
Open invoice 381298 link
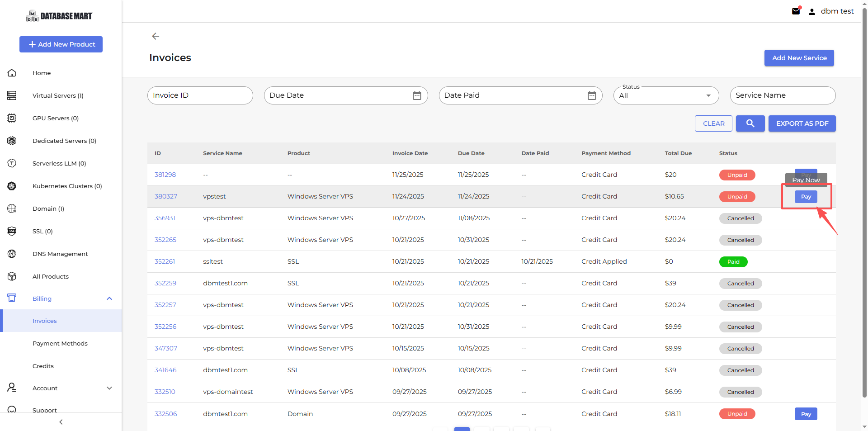point(165,175)
